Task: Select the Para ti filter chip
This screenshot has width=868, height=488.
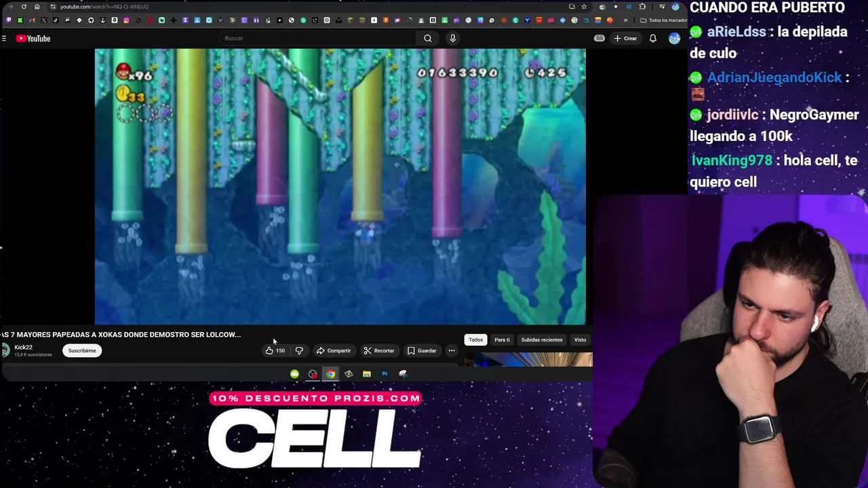Action: click(502, 340)
